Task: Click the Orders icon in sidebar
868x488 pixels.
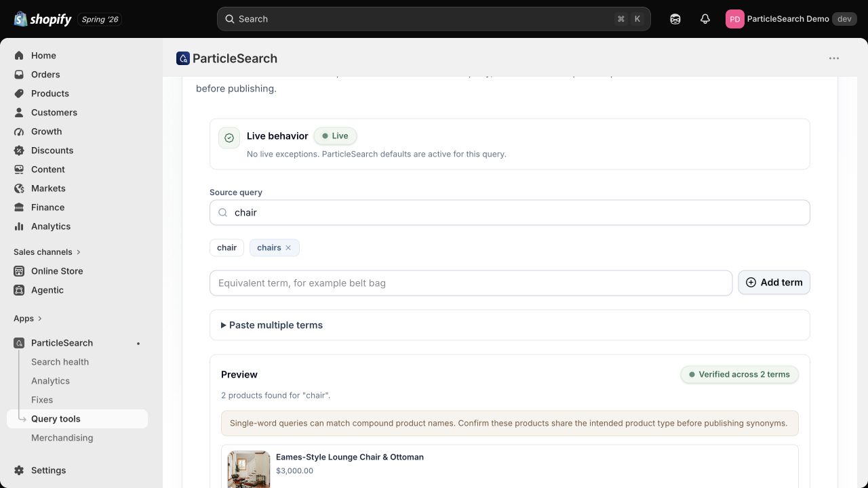Action: (19, 75)
